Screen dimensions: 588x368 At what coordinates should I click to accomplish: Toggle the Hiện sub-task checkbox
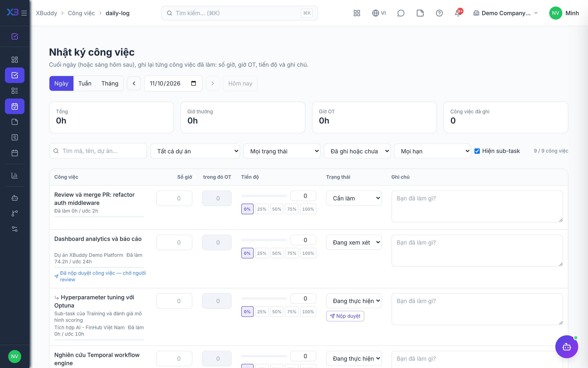[x=477, y=151]
